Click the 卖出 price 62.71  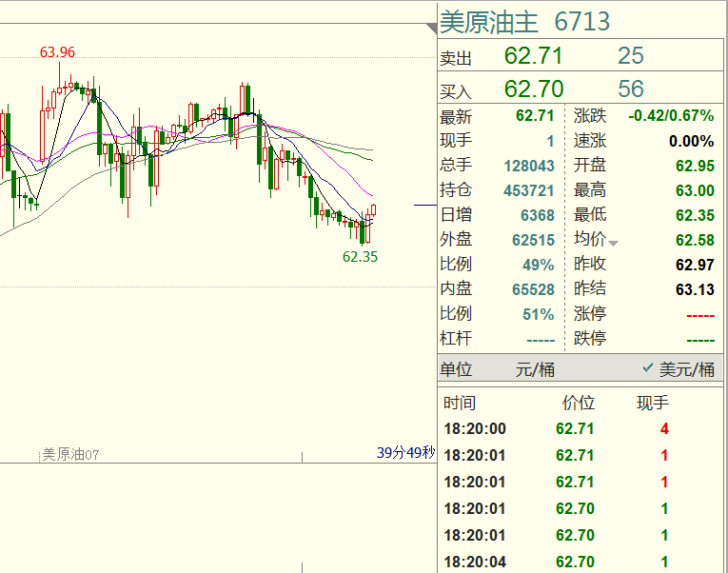(x=533, y=57)
